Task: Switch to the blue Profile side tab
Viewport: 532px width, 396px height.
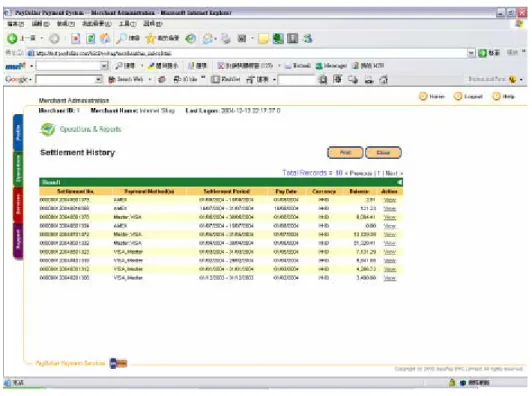Action: (x=18, y=132)
